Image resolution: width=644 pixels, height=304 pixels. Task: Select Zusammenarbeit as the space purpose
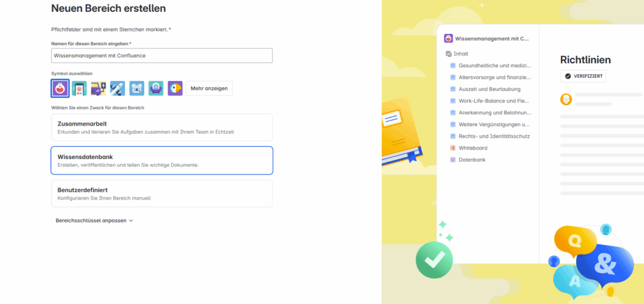[x=162, y=128]
